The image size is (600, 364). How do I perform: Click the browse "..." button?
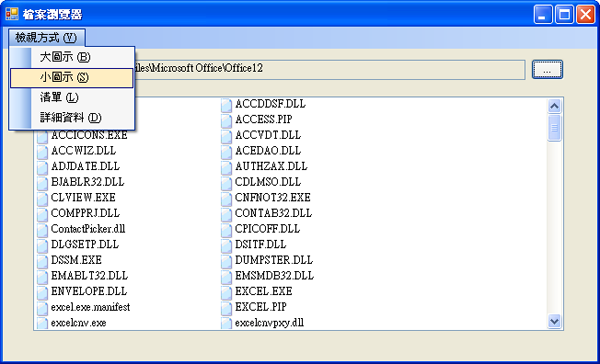tap(547, 70)
